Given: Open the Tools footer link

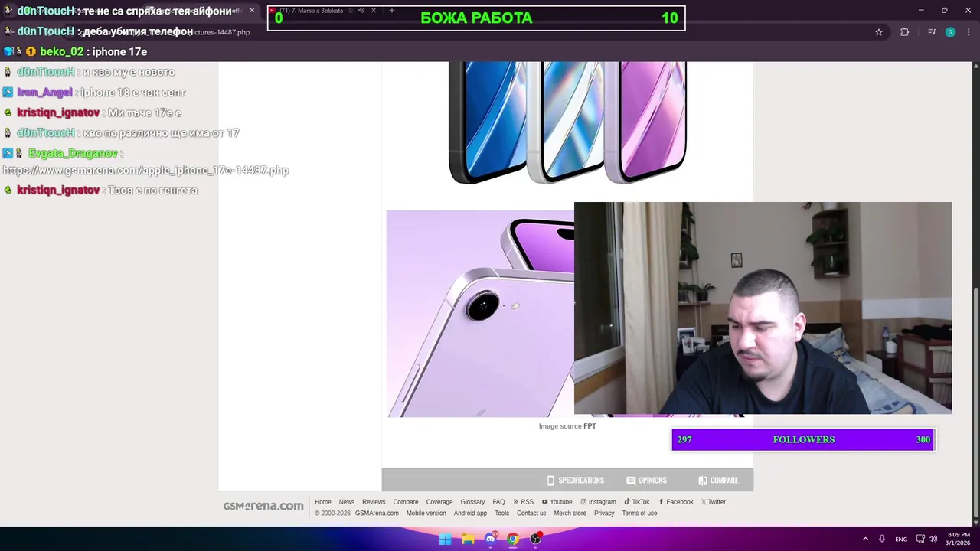Looking at the screenshot, I should coord(501,514).
